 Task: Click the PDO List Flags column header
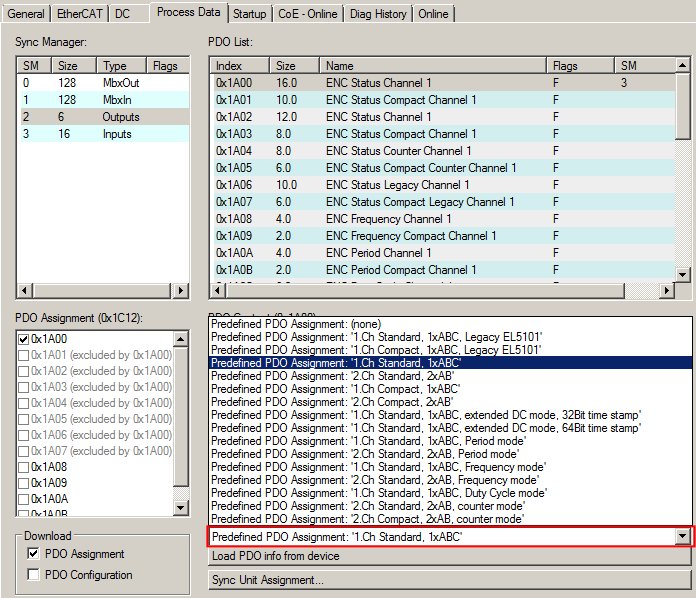coord(581,66)
